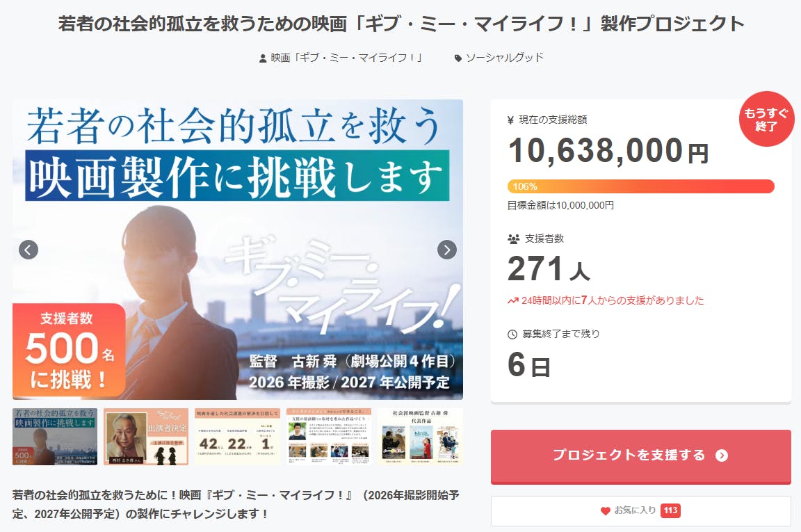The height and width of the screenshot is (532, 801).
Task: Click the previous image arrow on the carousel
Action: 29,249
